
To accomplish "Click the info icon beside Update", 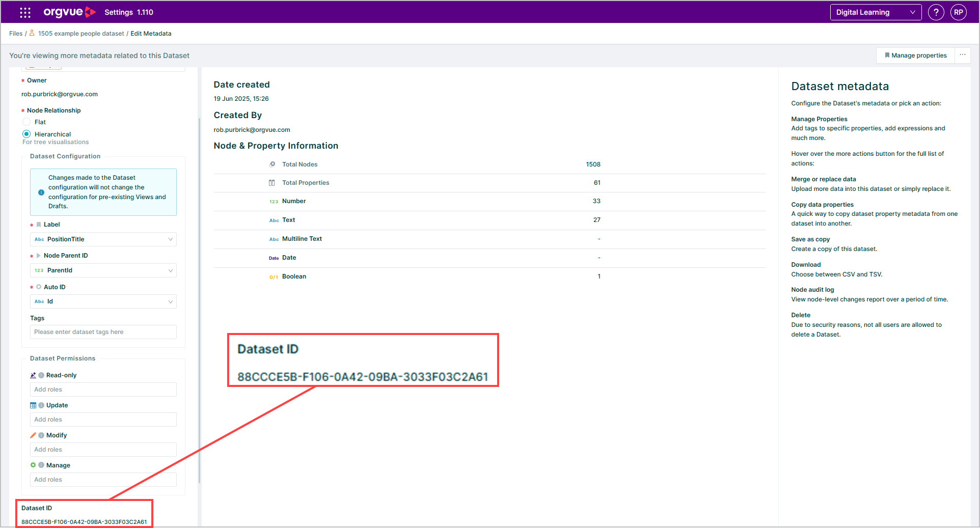I will [x=41, y=405].
